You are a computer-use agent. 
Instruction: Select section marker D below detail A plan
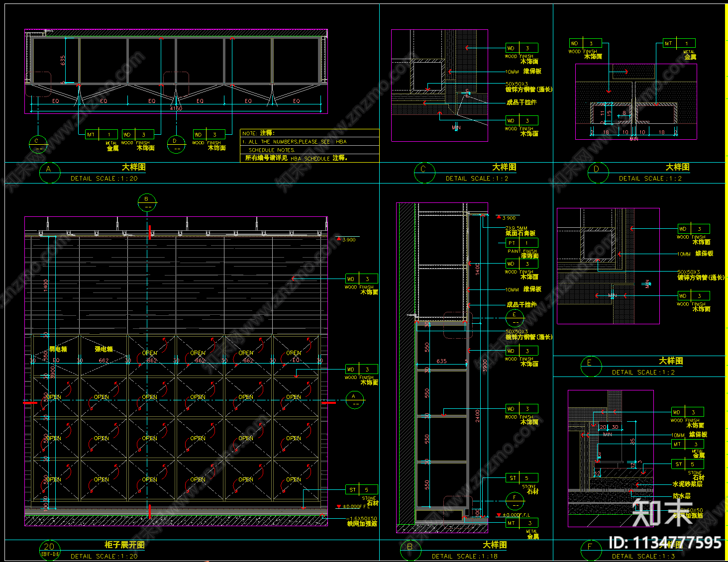pos(176,144)
